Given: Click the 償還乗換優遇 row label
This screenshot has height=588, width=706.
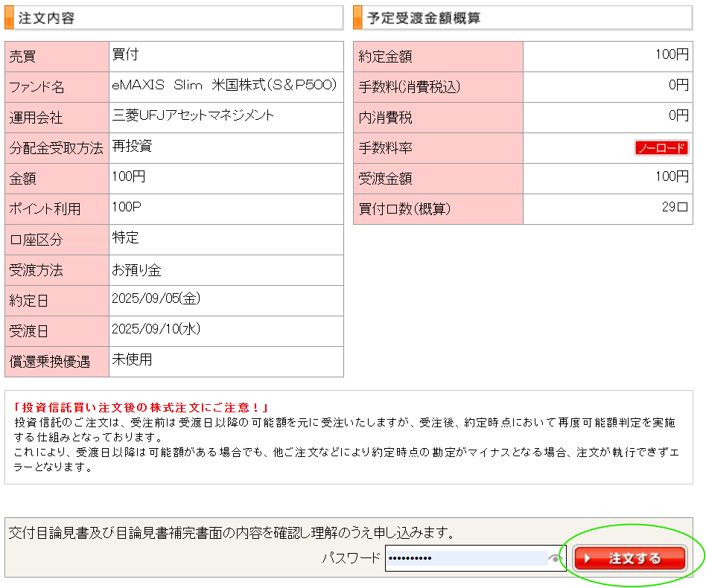Looking at the screenshot, I should point(50,362).
